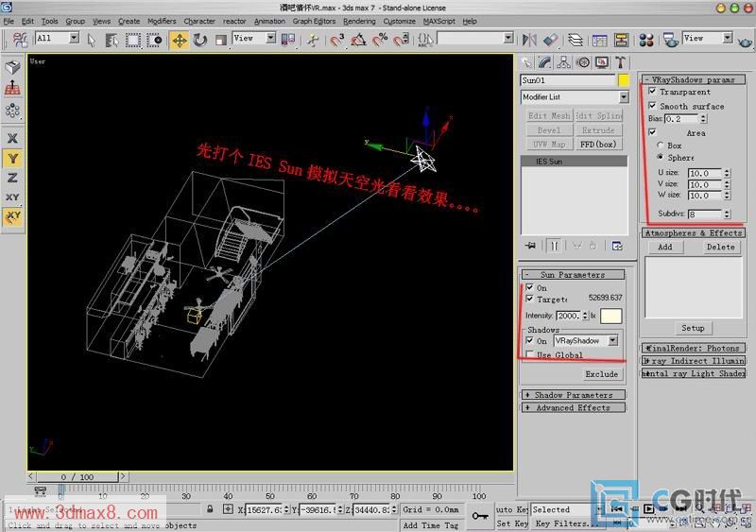The height and width of the screenshot is (532, 756).
Task: Open the Schematic View icon
Action: [x=621, y=40]
